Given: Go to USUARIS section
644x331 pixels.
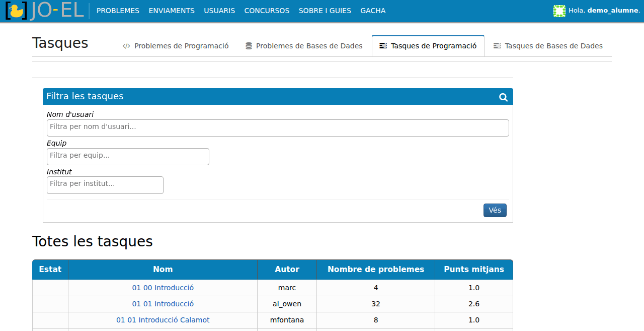Looking at the screenshot, I should (x=219, y=11).
